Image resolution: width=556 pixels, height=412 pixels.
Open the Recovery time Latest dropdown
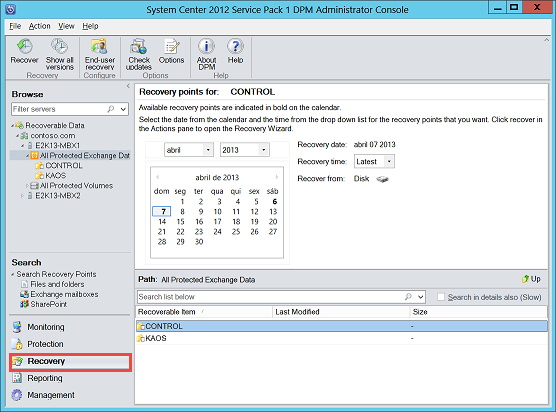click(374, 162)
